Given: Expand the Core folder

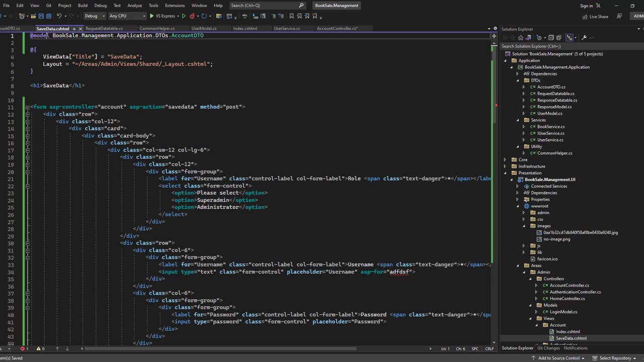Looking at the screenshot, I should tap(505, 160).
